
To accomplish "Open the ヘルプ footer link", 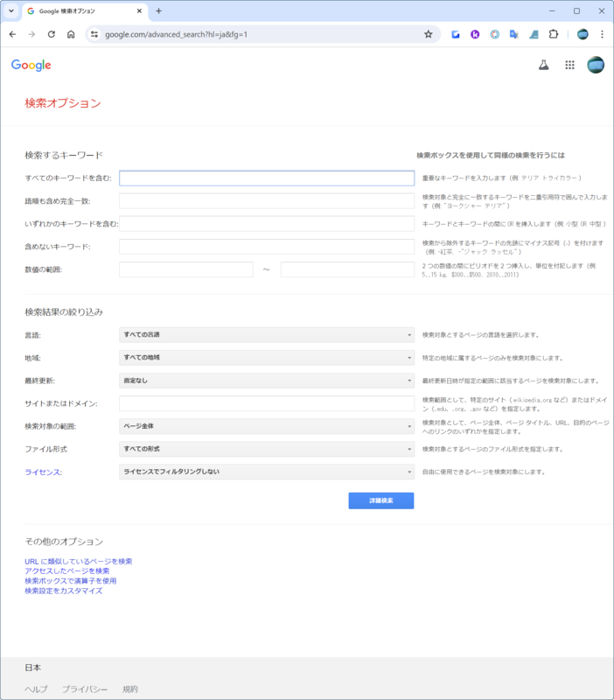I will 36,689.
